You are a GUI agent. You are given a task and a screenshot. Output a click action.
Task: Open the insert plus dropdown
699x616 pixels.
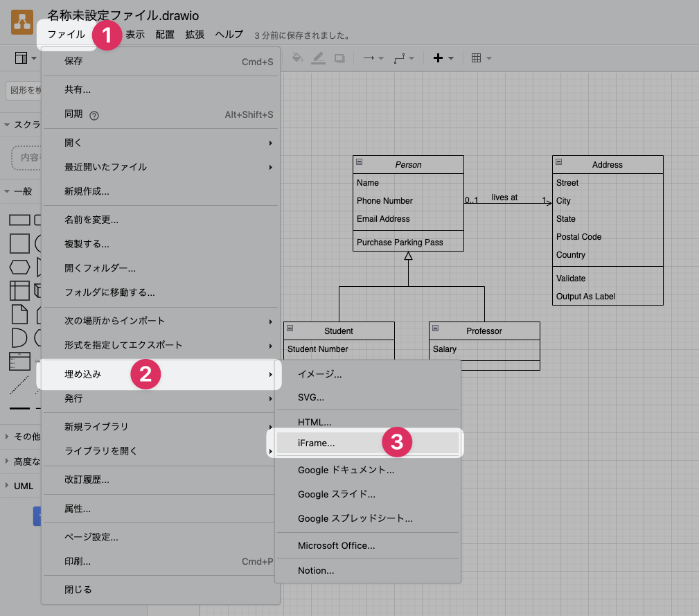[443, 58]
